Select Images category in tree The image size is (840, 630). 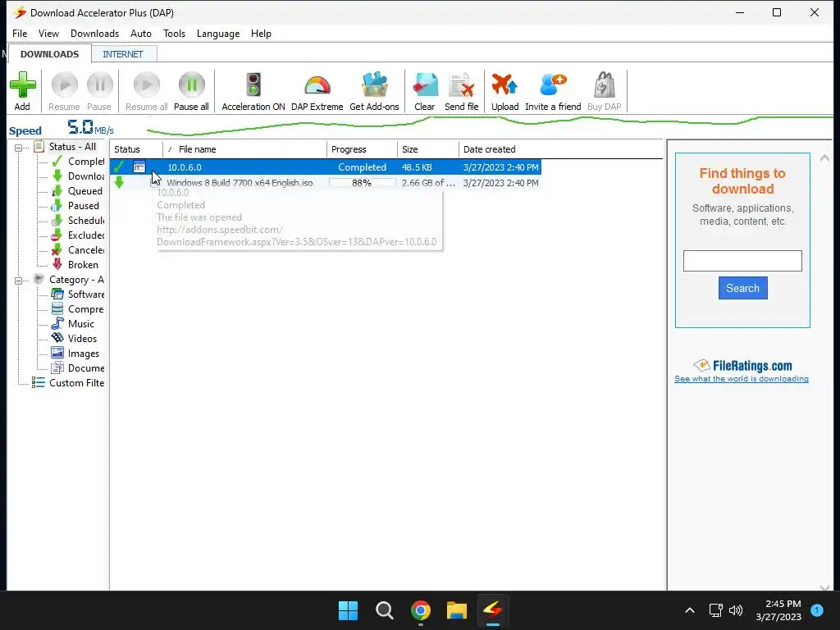75,354
